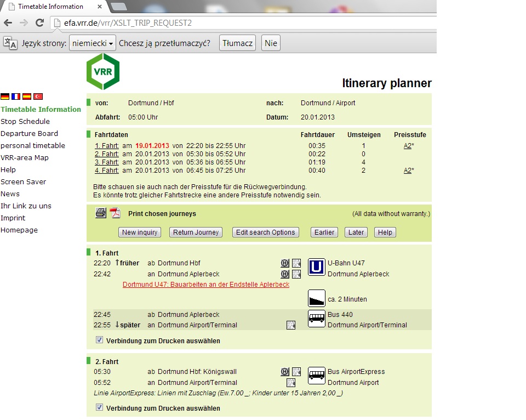Click the footpath icon next to ca. 2 Minuten
526x420 pixels.
(316, 298)
